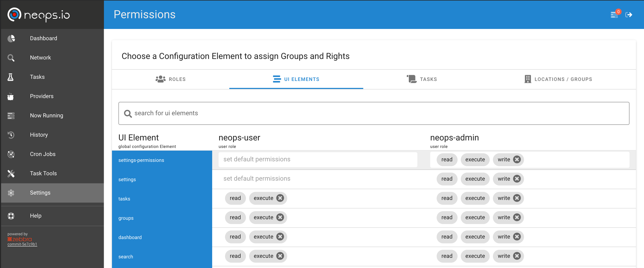Switch to the Roles tab
The height and width of the screenshot is (268, 644).
pyautogui.click(x=171, y=79)
